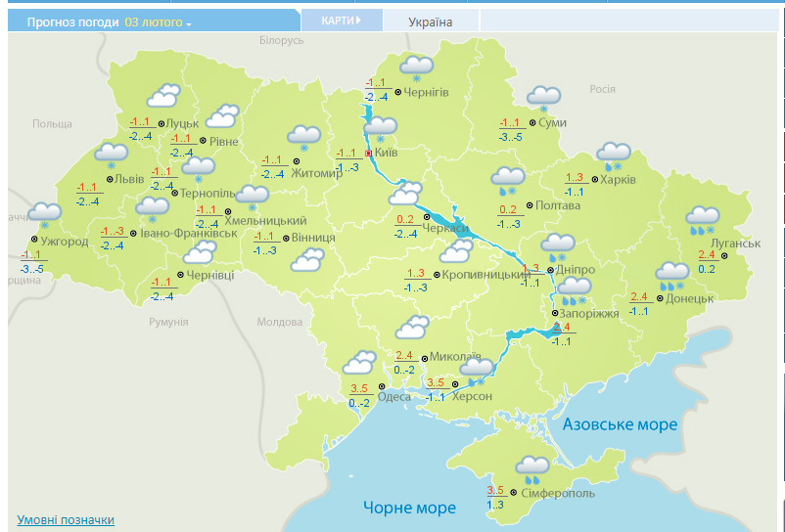785x532 pixels.
Task: Click the snow cloud icon above Ужгород
Action: click(x=45, y=216)
